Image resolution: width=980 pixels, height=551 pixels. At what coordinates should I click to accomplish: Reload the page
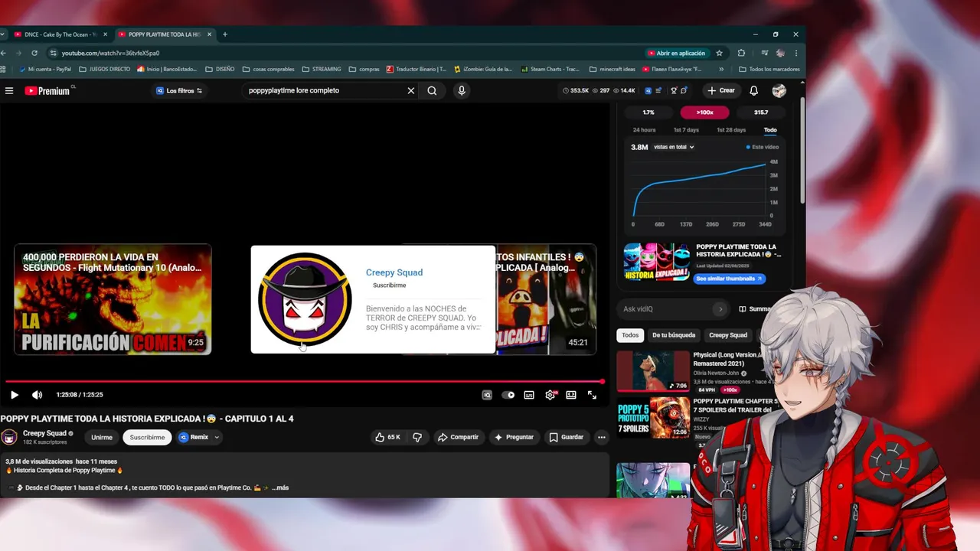point(34,53)
